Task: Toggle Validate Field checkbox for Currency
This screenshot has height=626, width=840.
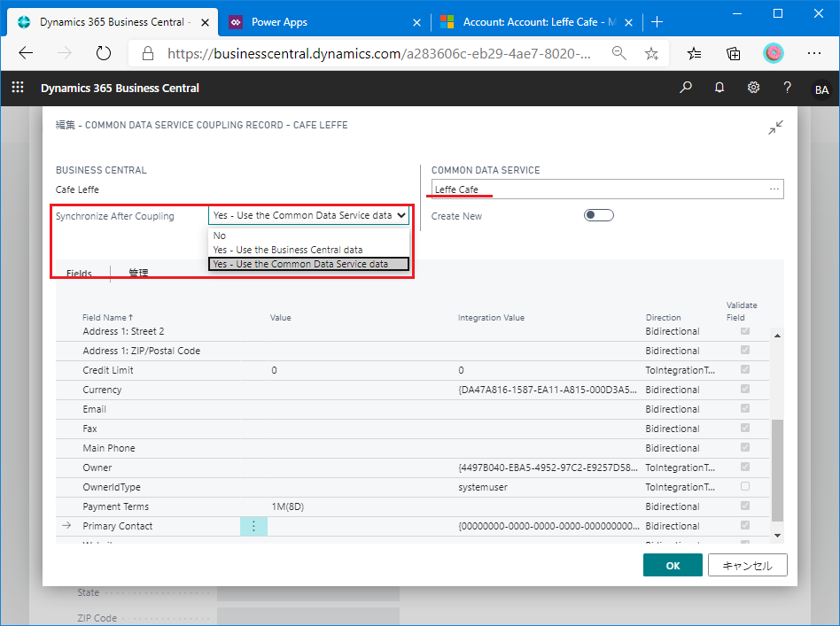Action: (x=744, y=389)
